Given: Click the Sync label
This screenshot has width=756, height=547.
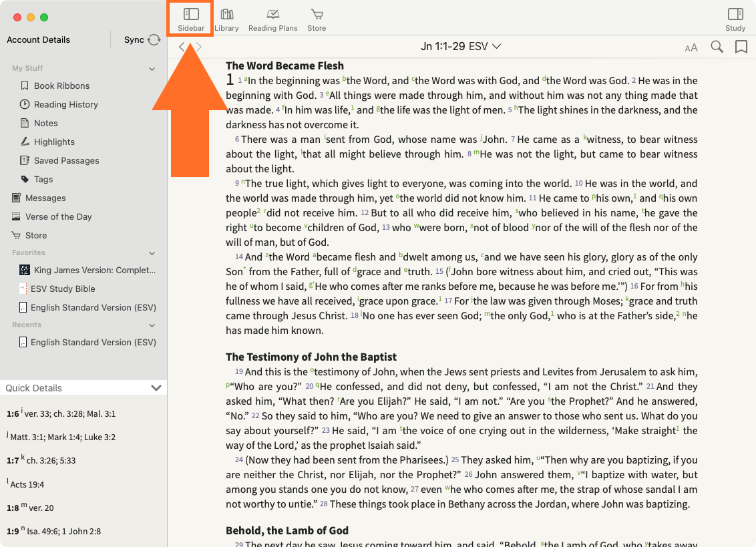Looking at the screenshot, I should (134, 39).
